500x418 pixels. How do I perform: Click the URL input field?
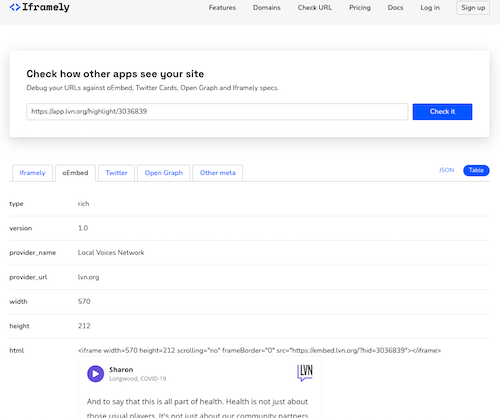(x=217, y=112)
